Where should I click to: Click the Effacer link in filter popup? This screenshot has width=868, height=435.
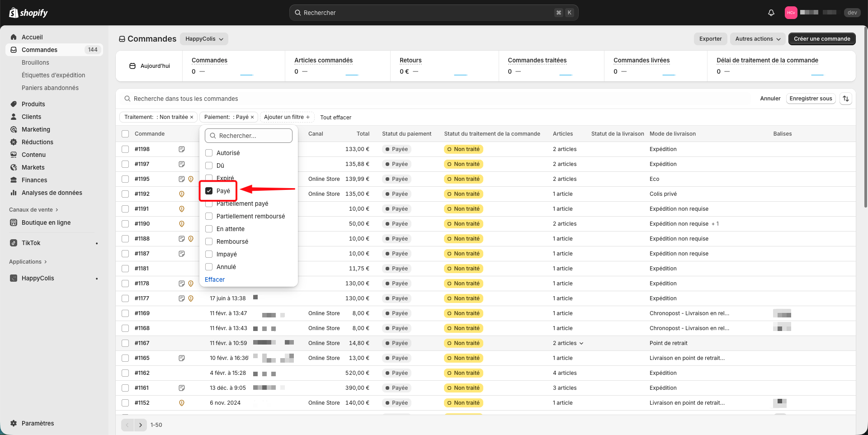(215, 279)
